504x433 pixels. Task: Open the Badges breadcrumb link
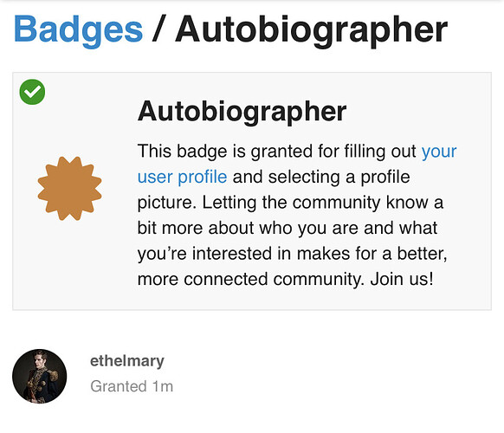pyautogui.click(x=78, y=29)
